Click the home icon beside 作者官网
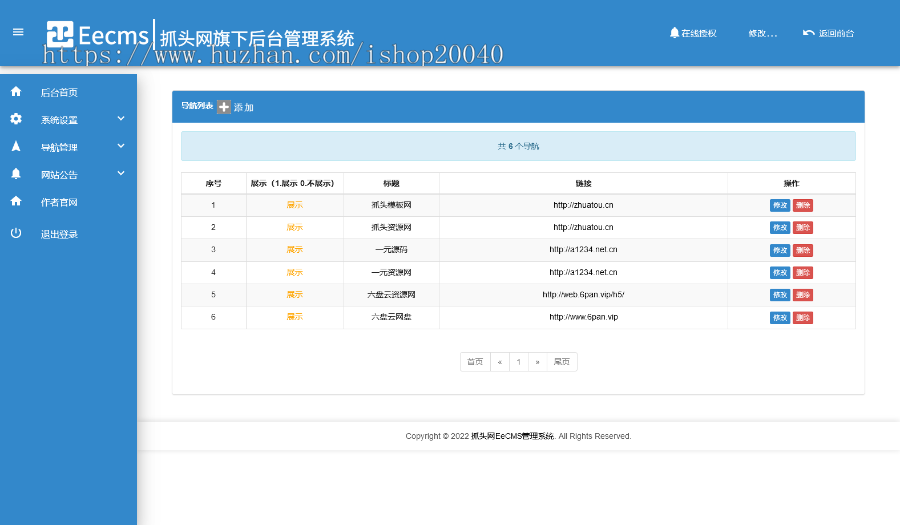Viewport: 900px width, 525px height. coord(16,201)
